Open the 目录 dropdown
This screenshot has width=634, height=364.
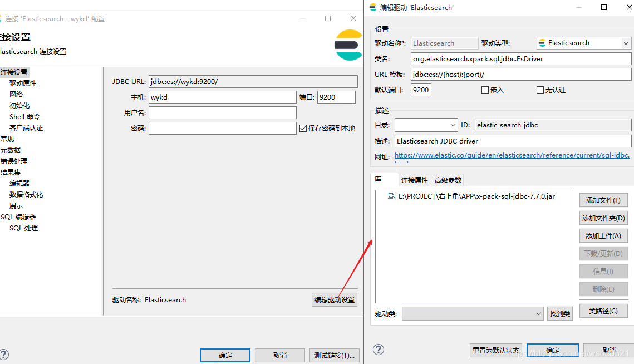pos(426,125)
